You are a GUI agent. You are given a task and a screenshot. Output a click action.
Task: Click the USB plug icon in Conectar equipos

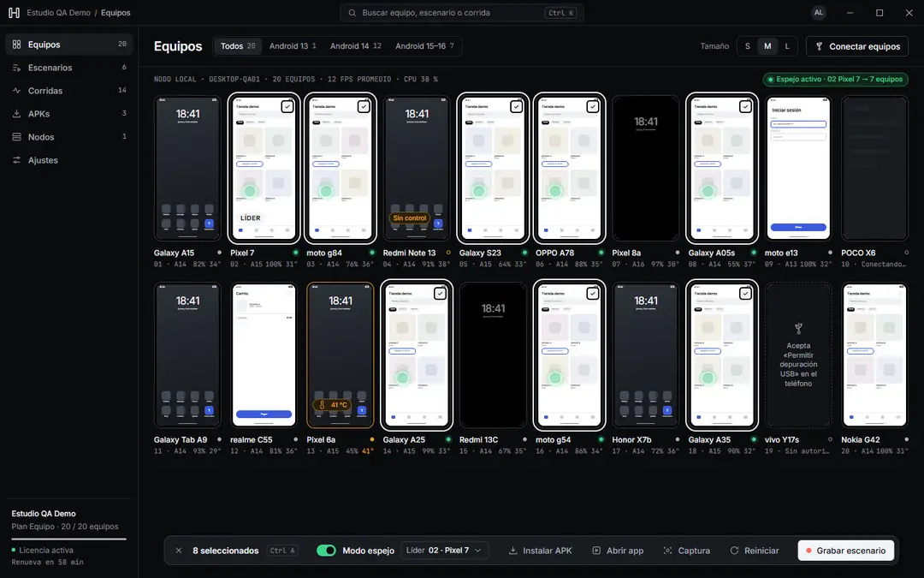819,46
